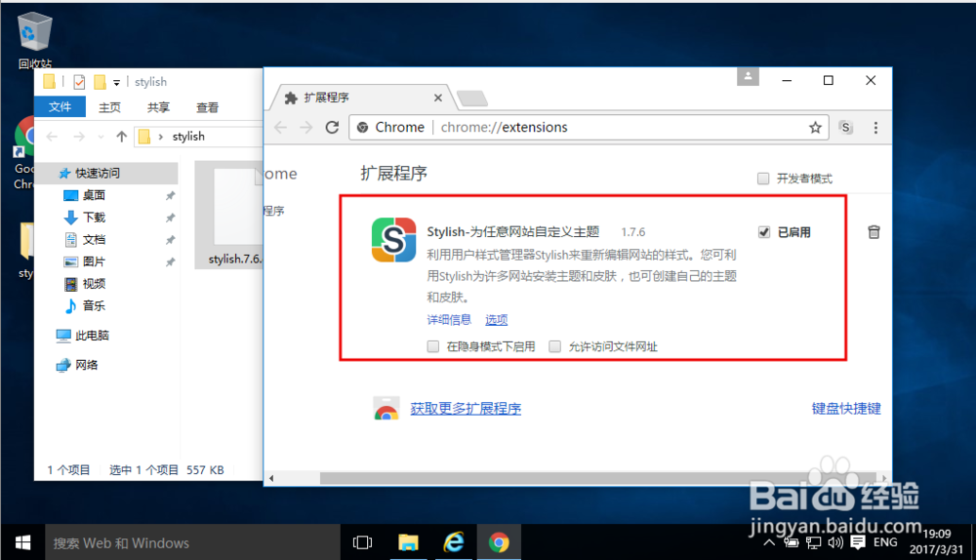The height and width of the screenshot is (560, 976).
Task: Go forward in Chrome
Action: click(306, 128)
